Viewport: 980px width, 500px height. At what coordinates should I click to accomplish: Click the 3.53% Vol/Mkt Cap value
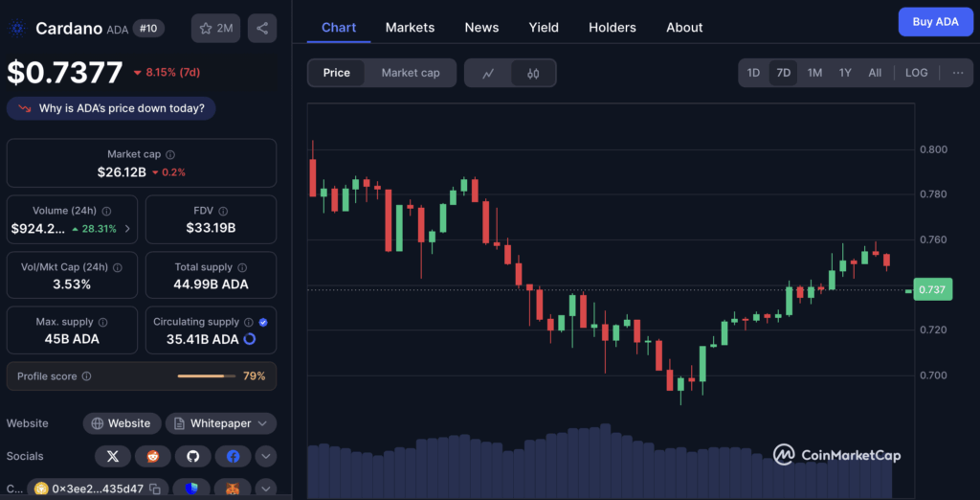(72, 284)
